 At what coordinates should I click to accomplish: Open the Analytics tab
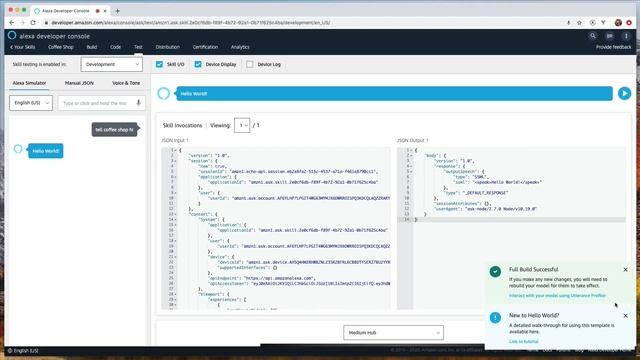click(240, 47)
